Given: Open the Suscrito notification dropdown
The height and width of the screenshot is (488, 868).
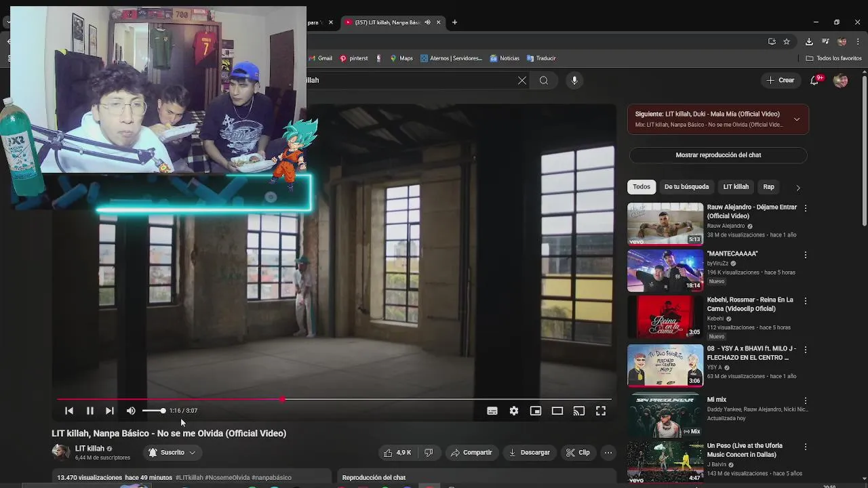Looking at the screenshot, I should point(172,453).
